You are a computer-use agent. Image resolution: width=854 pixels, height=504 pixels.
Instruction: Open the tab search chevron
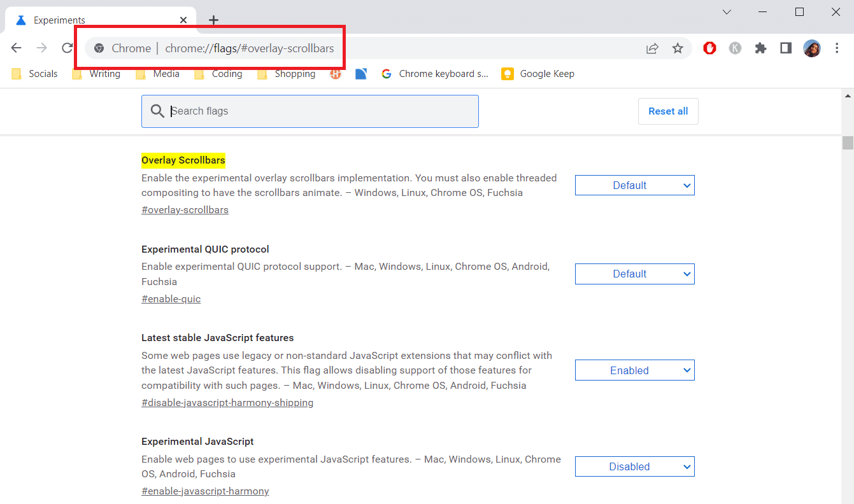pos(727,11)
